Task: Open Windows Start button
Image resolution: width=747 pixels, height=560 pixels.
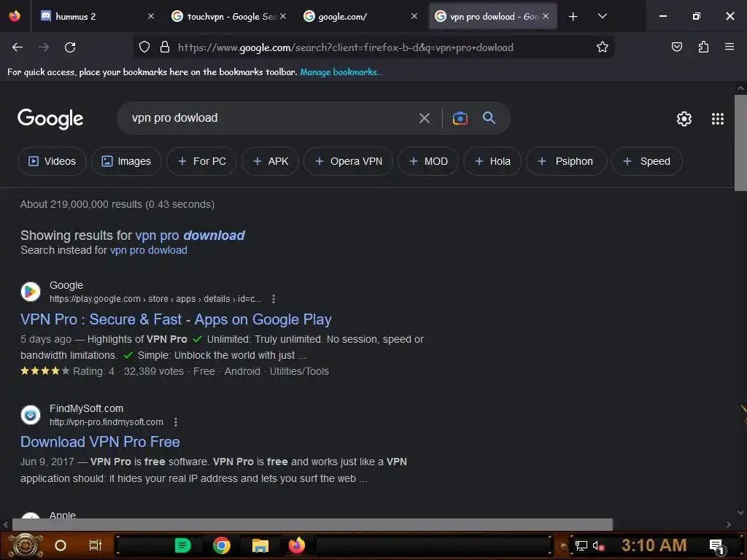Action: point(26,545)
